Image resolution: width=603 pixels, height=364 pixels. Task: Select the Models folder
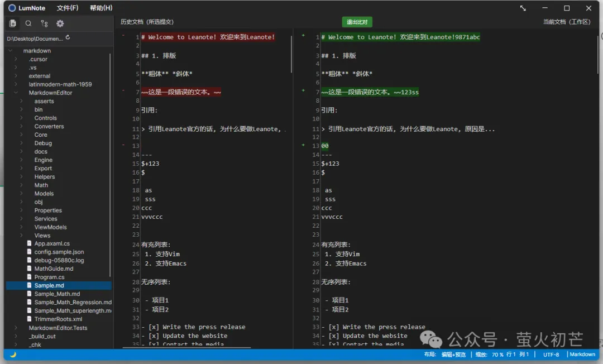pos(44,194)
